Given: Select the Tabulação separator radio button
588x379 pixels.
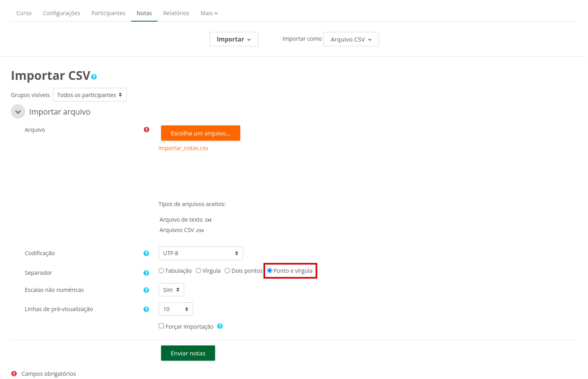Looking at the screenshot, I should click(x=161, y=270).
